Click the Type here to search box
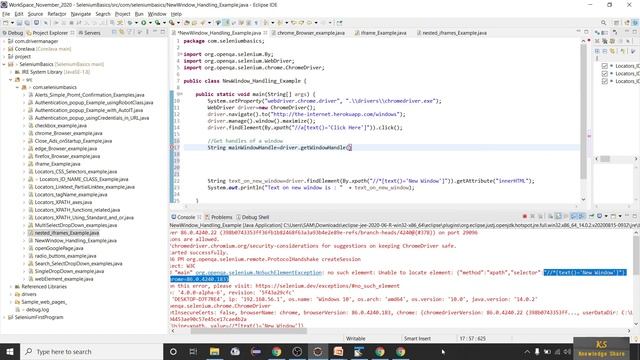The height and width of the screenshot is (360, 640). pos(91,351)
